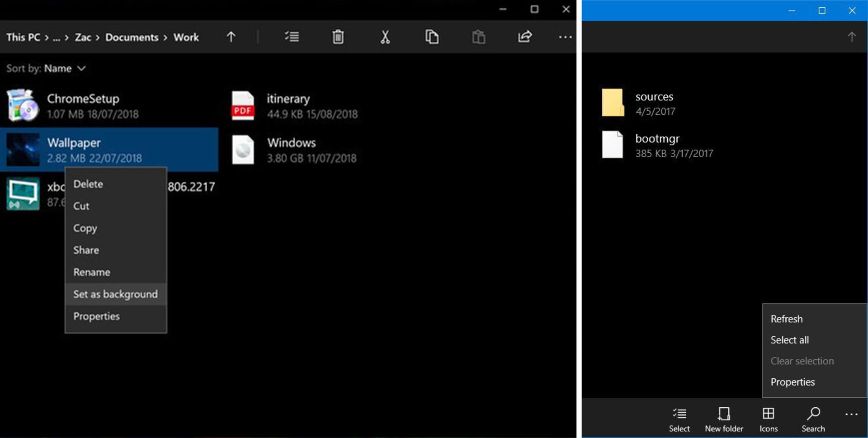Navigate to Documents via the breadcrumb
This screenshot has width=868, height=438.
[131, 38]
